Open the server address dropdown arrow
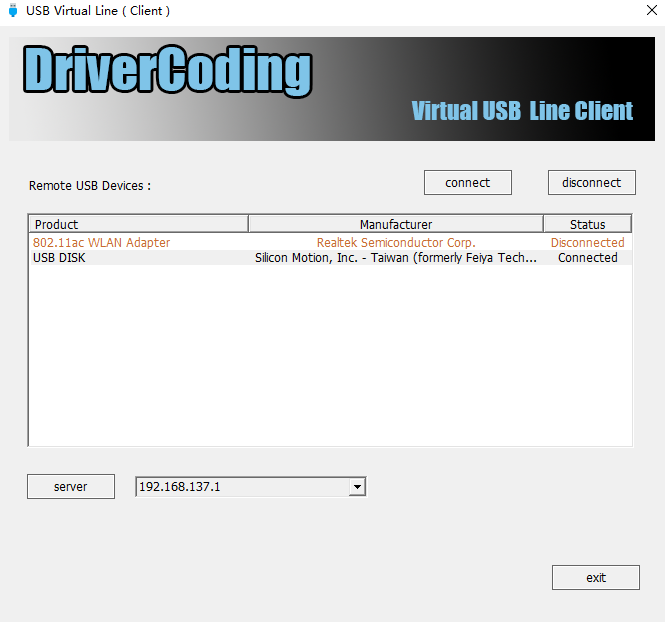 click(357, 487)
